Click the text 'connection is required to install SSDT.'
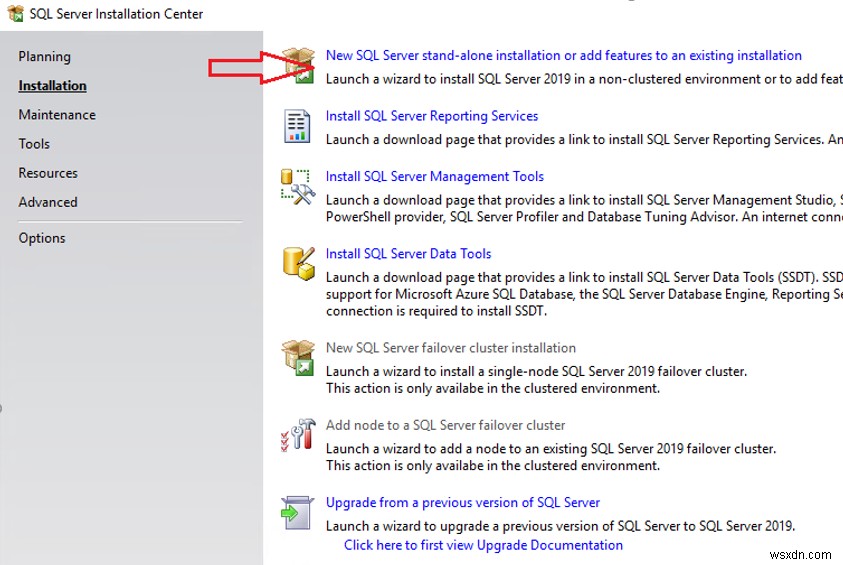 pos(436,311)
